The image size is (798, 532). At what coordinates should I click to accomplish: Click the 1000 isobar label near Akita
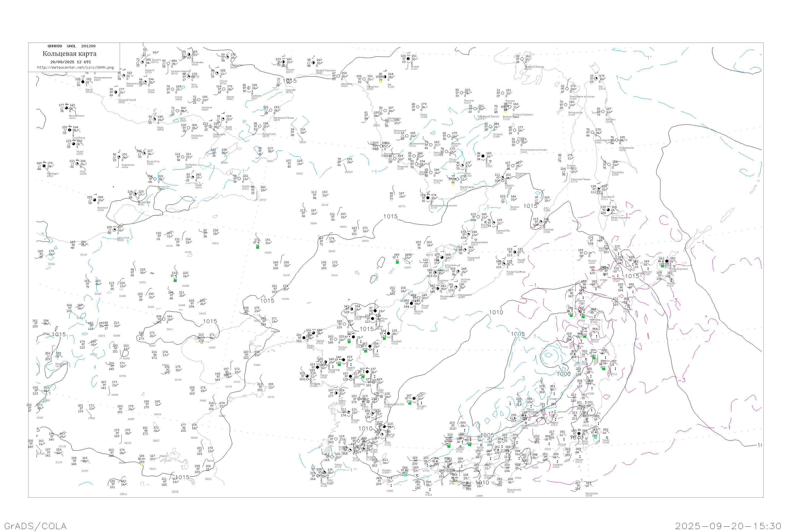[x=564, y=374]
